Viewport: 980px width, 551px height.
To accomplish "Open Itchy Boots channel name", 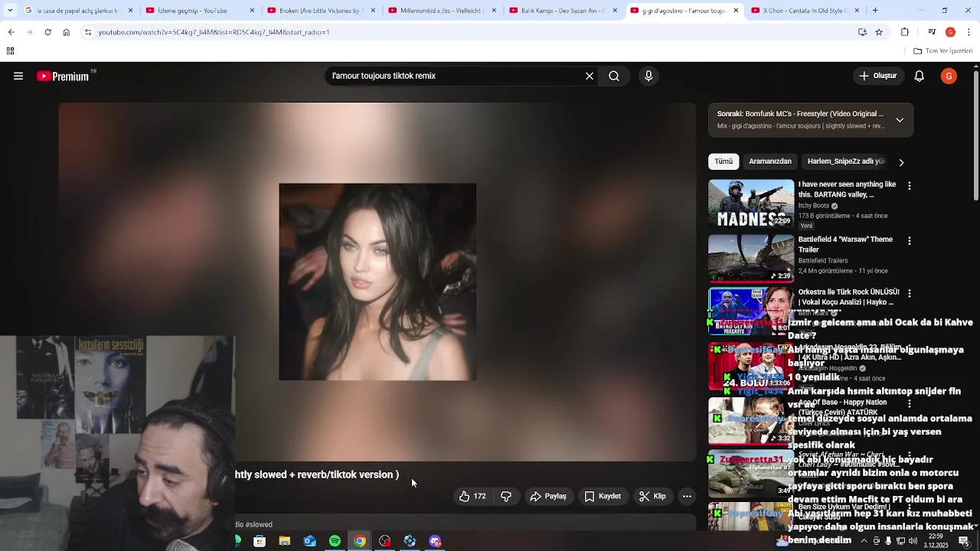I will 814,206.
